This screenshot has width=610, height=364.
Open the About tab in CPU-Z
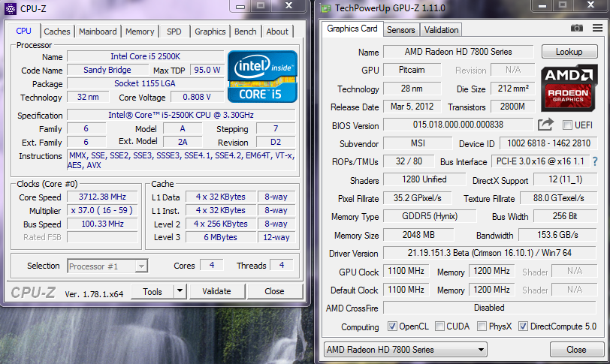point(277,32)
